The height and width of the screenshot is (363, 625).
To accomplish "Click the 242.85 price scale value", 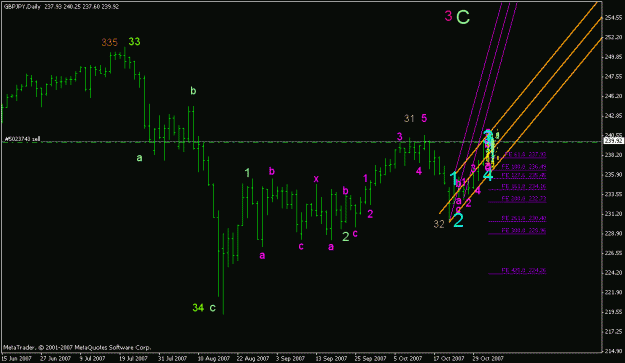I will pos(614,116).
